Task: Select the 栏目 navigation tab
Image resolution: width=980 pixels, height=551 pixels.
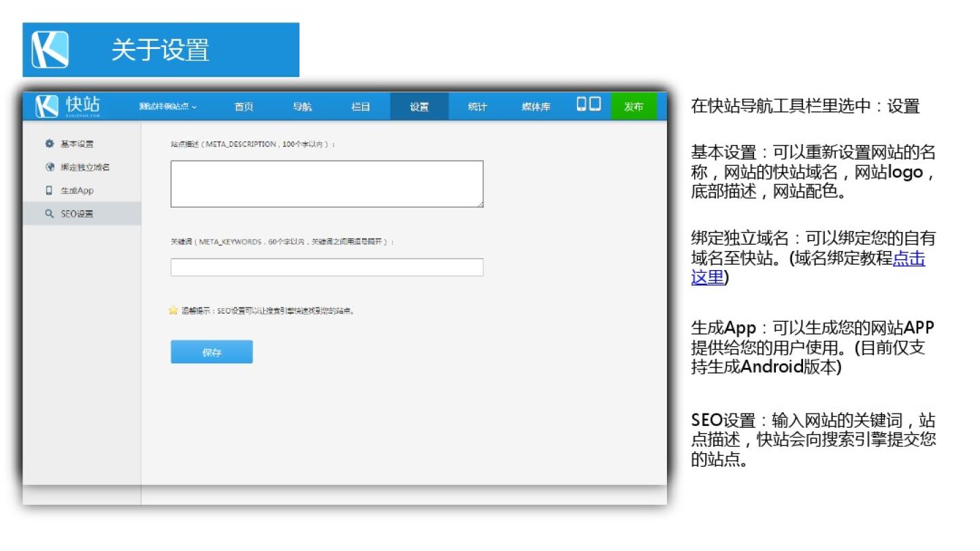Action: point(361,107)
